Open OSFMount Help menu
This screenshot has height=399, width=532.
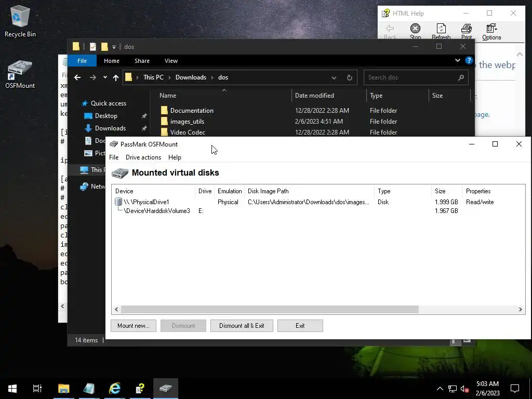(x=175, y=157)
